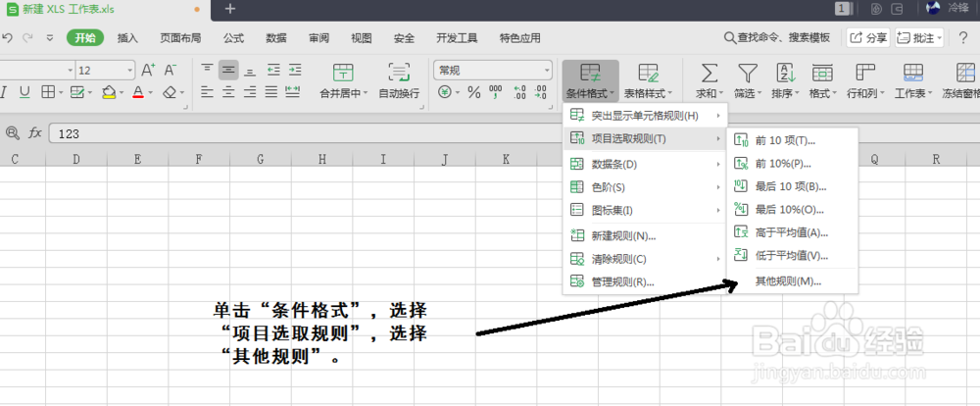Open the 公式 formulas tab
The height and width of the screenshot is (406, 980).
pos(234,38)
